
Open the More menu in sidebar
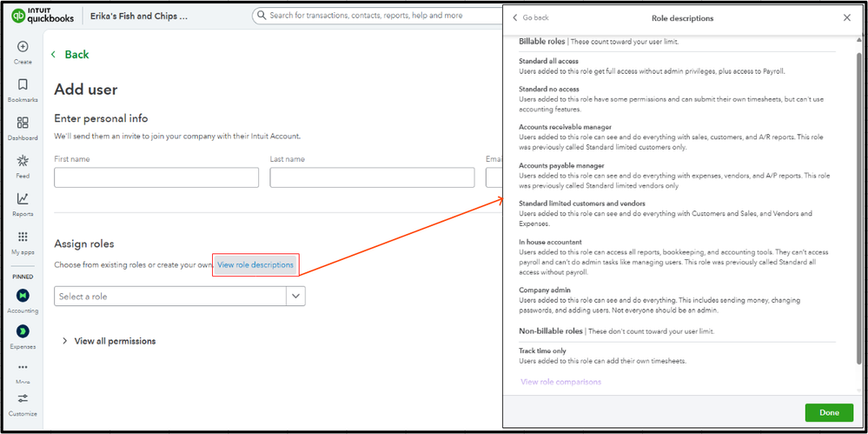(23, 372)
